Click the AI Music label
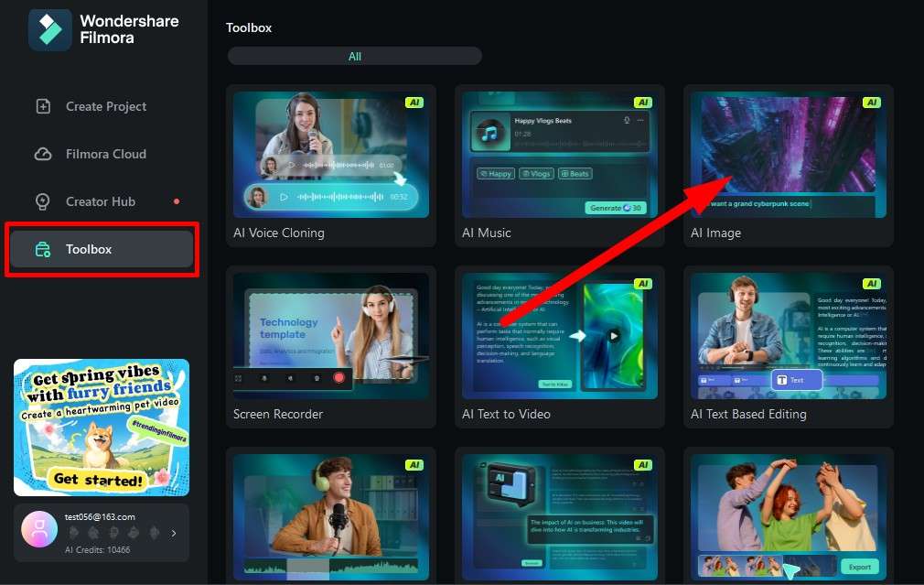Viewport: 924px width, 585px height. tap(486, 233)
